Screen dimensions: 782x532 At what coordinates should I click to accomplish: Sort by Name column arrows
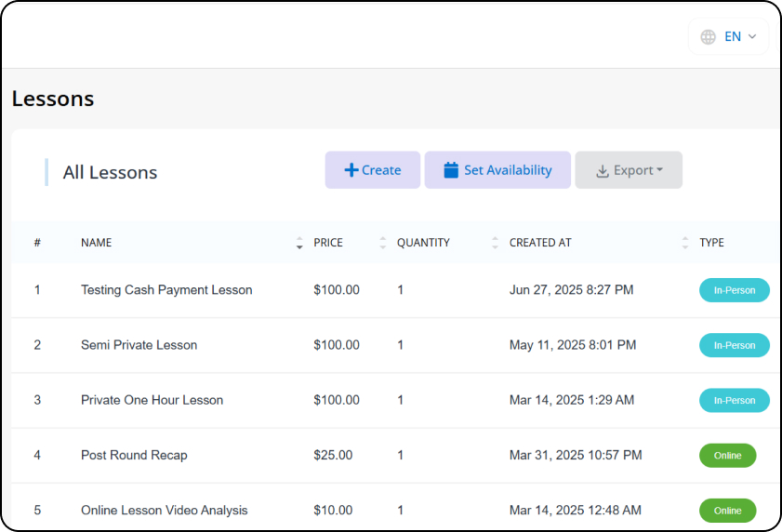click(x=299, y=243)
